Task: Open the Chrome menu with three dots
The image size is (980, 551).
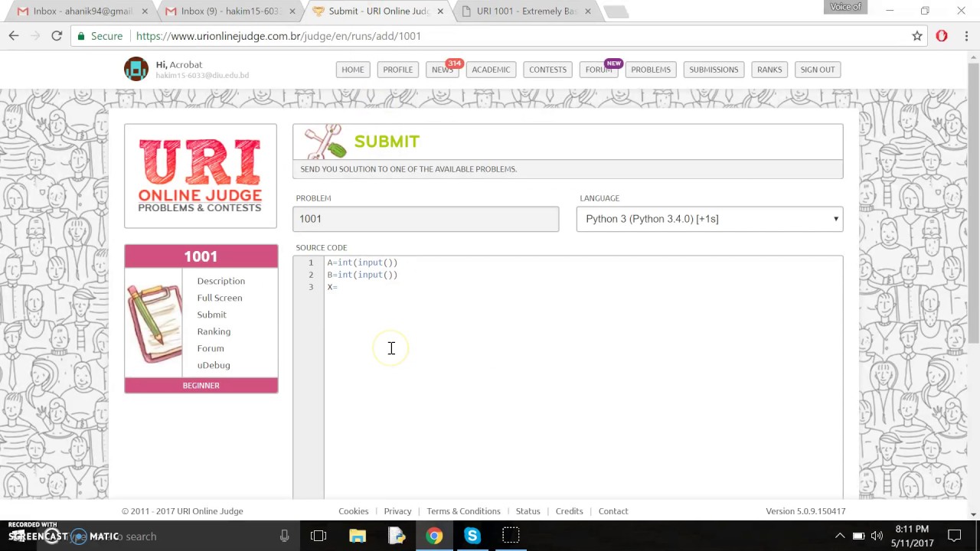Action: click(x=966, y=36)
